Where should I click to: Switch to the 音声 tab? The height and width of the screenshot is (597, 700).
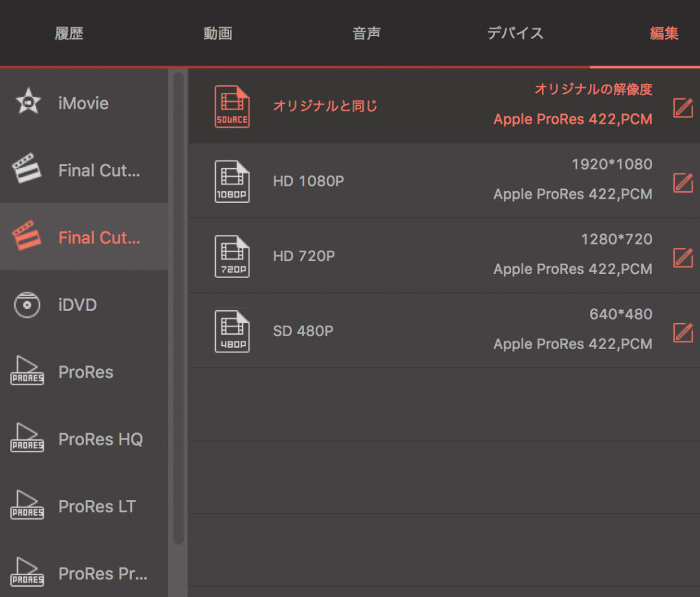366,33
